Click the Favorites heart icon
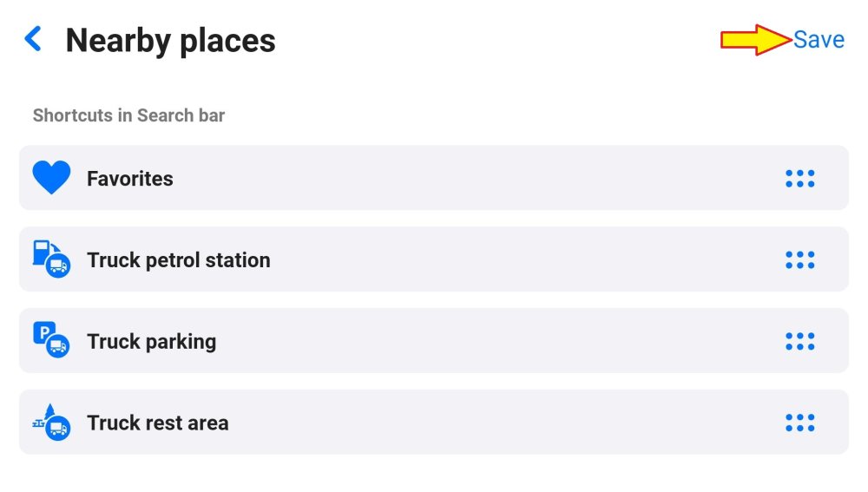The height and width of the screenshot is (492, 868). (x=51, y=178)
